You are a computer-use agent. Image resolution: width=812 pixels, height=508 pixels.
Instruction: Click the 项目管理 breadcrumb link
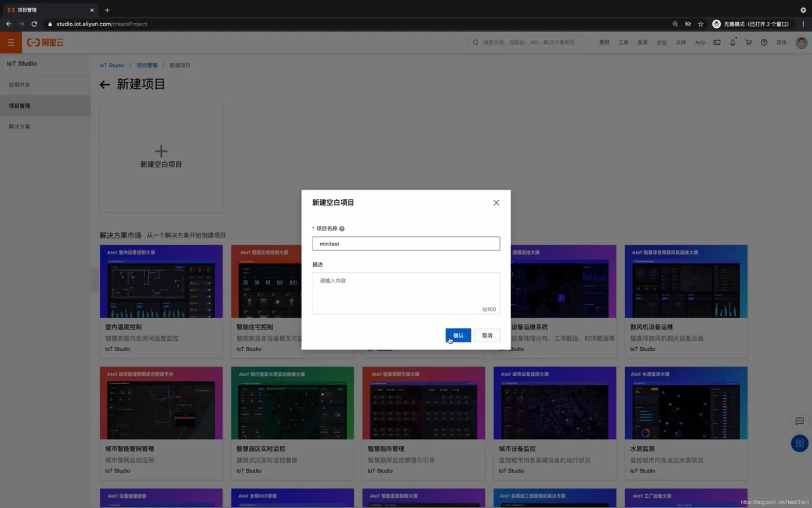point(147,66)
